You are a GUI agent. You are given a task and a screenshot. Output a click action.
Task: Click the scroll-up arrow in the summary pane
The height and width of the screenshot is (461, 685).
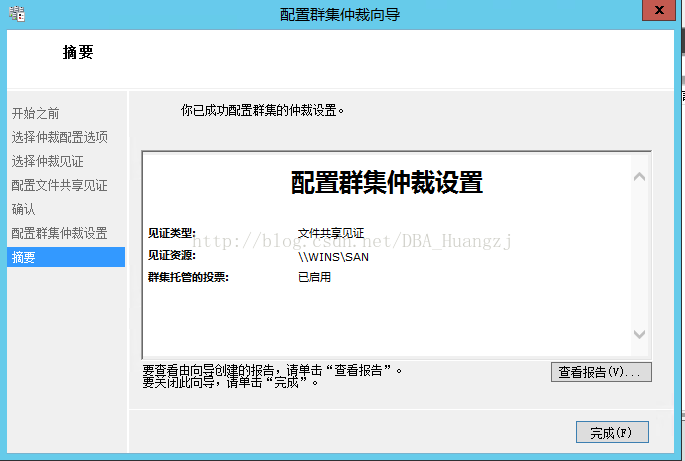coord(640,177)
